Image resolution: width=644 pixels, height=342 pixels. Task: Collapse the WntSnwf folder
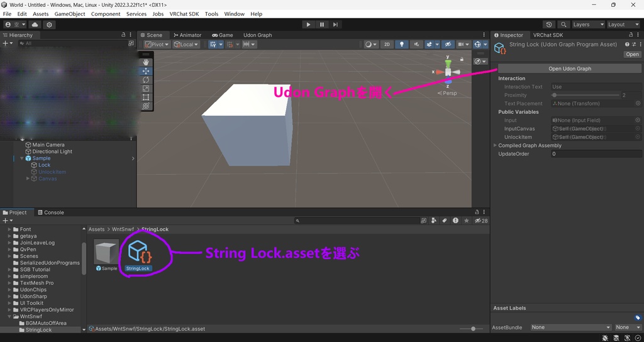tap(9, 317)
